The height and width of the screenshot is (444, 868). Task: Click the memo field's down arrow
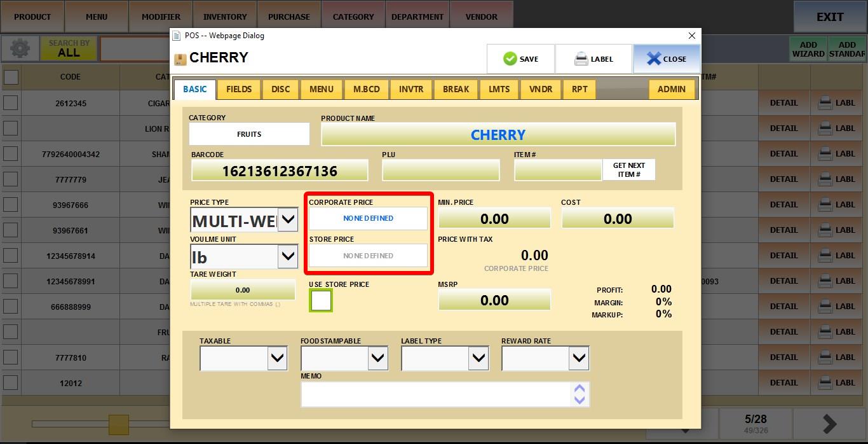(x=579, y=399)
